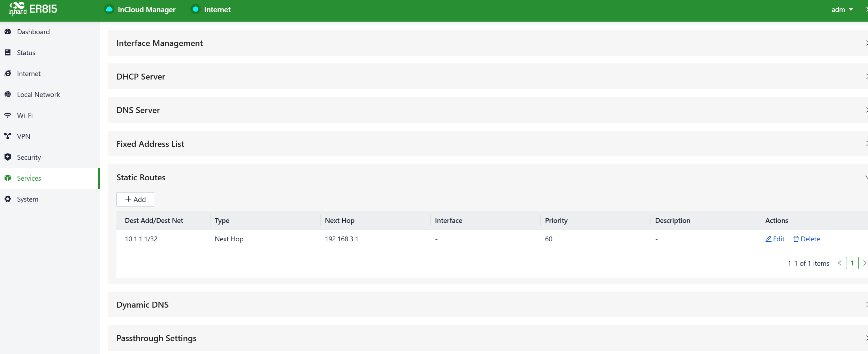Edit the 10.1.1.1/32 static route
The width and height of the screenshot is (868, 354).
[775, 239]
